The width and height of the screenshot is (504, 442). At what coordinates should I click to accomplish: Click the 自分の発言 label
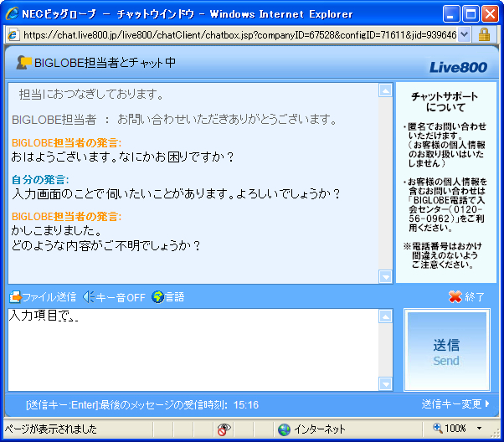(40, 180)
